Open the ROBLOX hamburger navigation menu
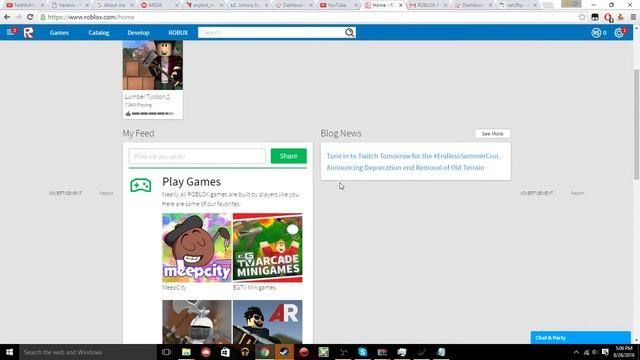This screenshot has width=640, height=360. coord(10,32)
